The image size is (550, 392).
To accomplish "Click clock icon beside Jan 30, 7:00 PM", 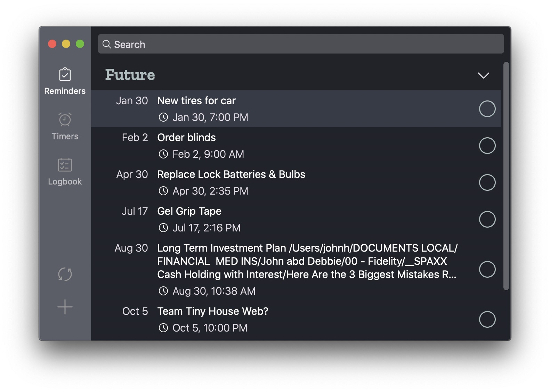I will click(x=163, y=117).
